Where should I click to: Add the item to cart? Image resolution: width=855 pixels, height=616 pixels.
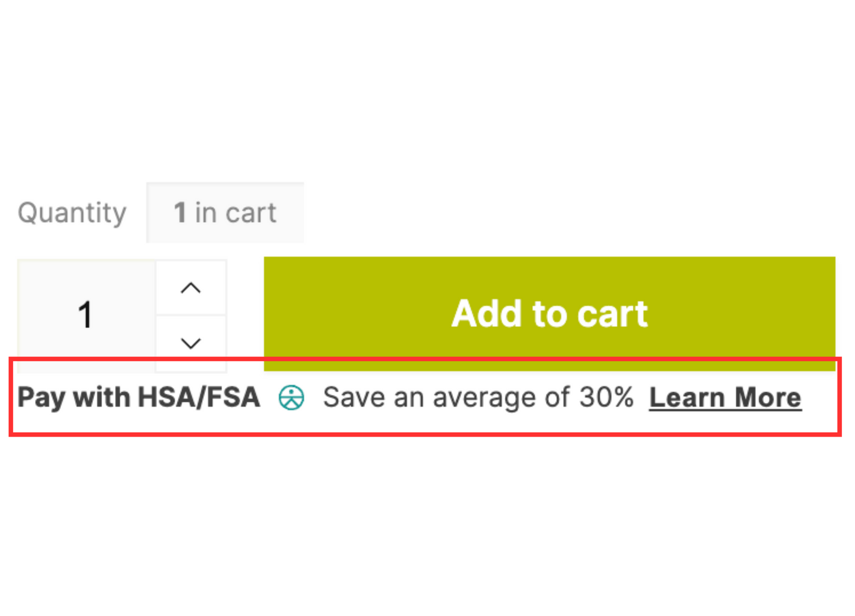tap(549, 314)
